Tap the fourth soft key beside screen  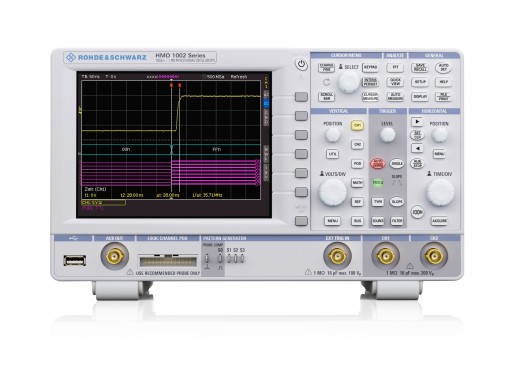(301, 154)
